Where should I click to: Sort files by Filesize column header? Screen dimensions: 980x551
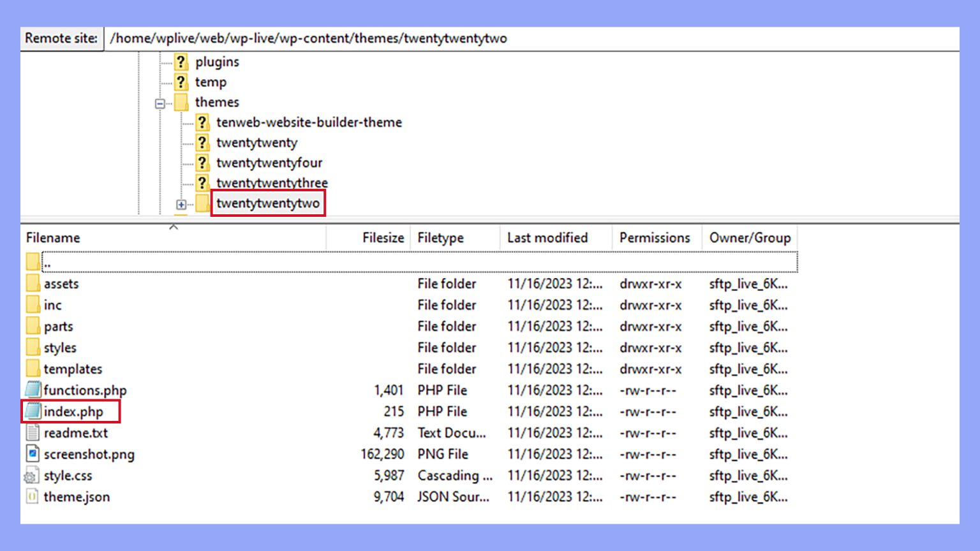383,238
